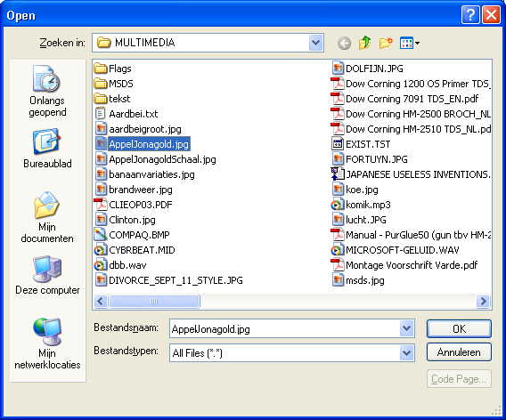
Task: Click the scrollbar right arrow
Action: [x=484, y=301]
